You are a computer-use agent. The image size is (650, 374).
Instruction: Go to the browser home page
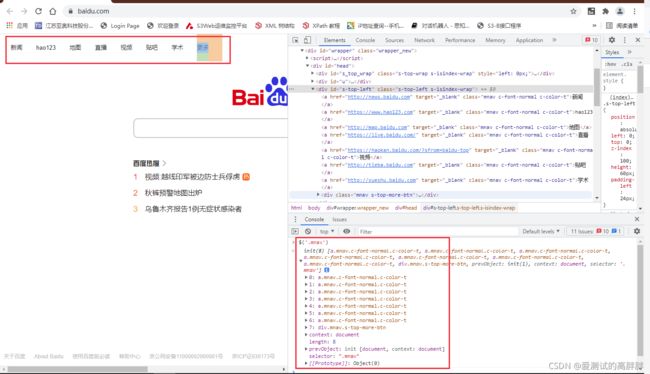coord(53,11)
